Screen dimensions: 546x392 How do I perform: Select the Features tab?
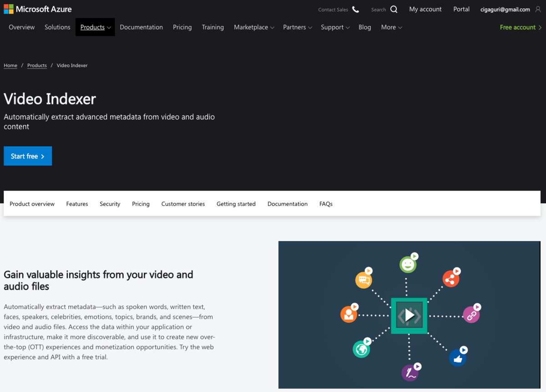pyautogui.click(x=77, y=204)
